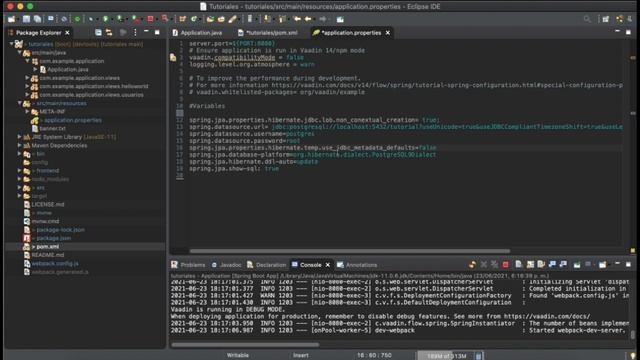Expand Maven Dependencies node
The image size is (640, 360).
point(19,145)
